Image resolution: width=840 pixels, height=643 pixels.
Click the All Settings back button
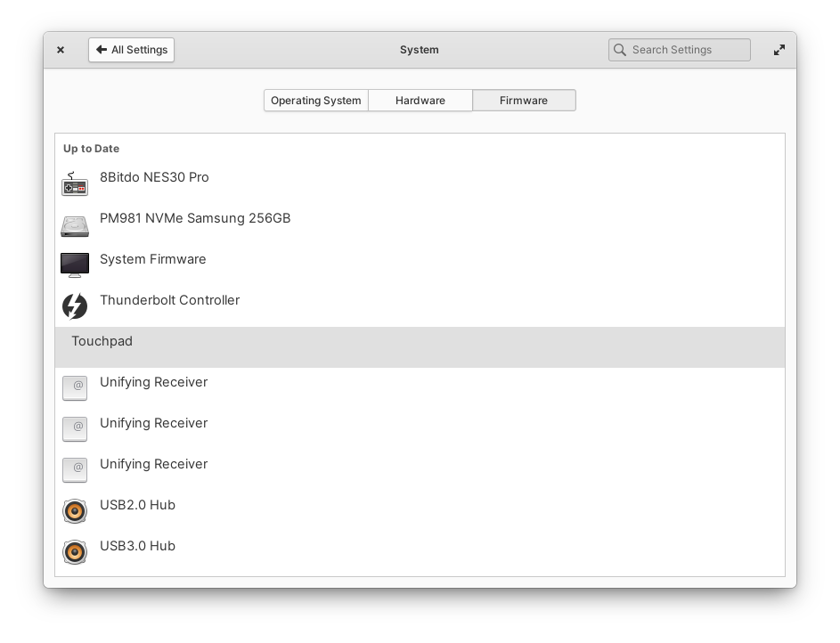click(131, 49)
